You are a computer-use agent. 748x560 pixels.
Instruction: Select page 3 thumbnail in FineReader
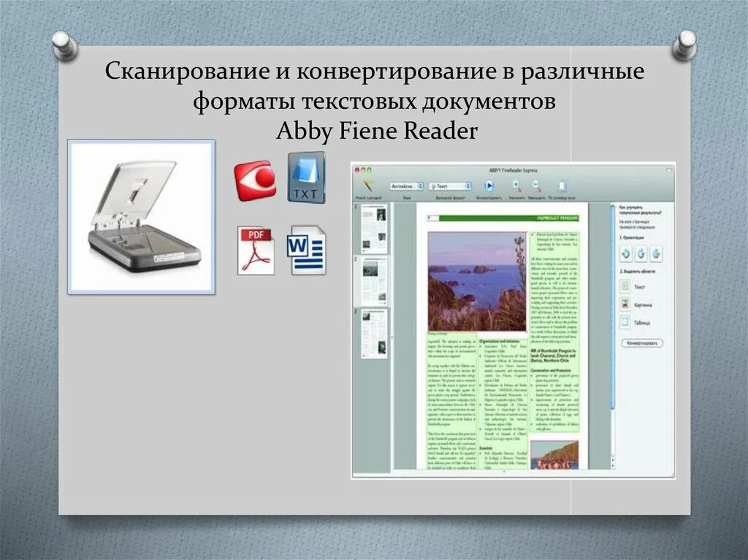(x=374, y=333)
